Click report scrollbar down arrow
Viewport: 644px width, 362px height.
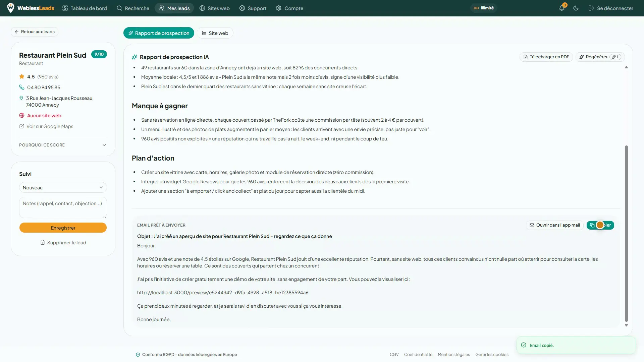626,325
